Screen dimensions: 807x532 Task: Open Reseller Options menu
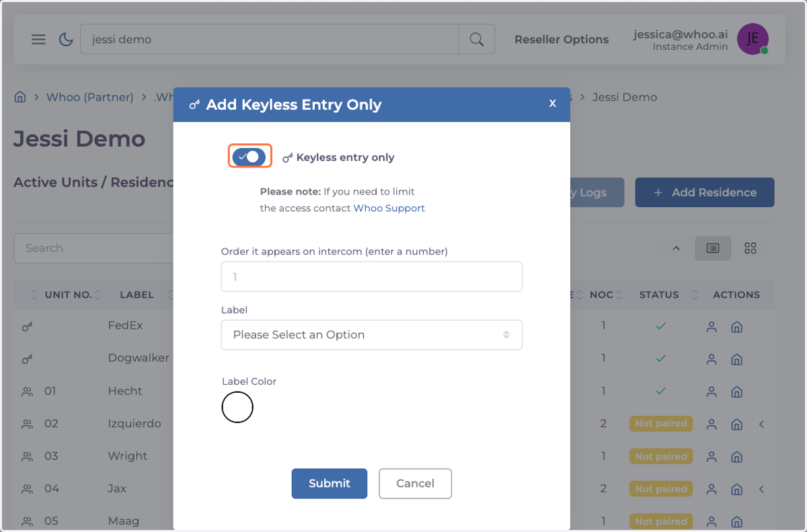click(x=562, y=40)
